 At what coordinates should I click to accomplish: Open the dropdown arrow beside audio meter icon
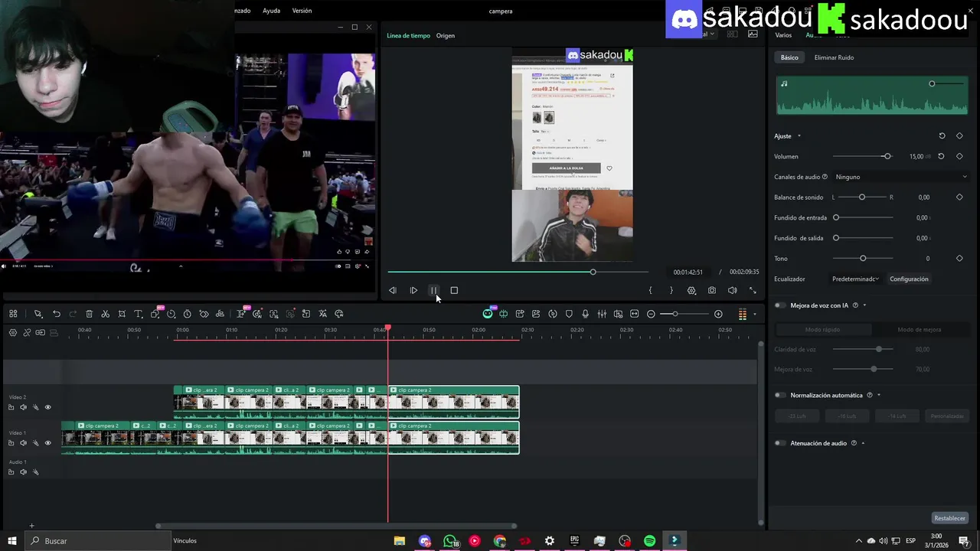[x=754, y=314]
